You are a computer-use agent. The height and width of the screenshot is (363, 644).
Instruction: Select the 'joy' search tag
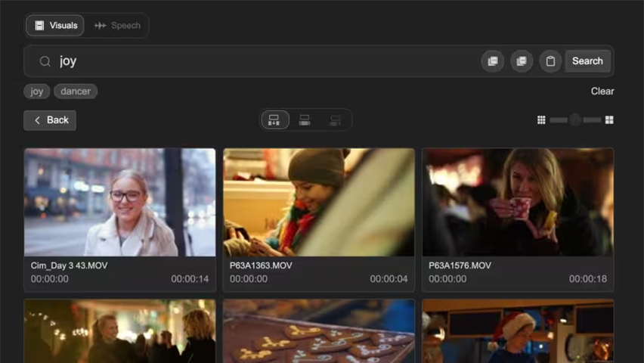(37, 92)
